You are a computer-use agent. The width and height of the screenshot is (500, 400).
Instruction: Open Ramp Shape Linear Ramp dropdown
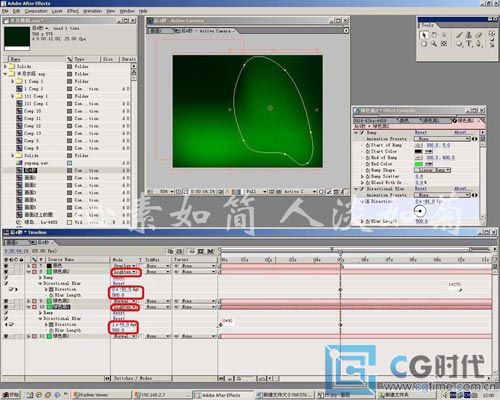click(x=433, y=170)
